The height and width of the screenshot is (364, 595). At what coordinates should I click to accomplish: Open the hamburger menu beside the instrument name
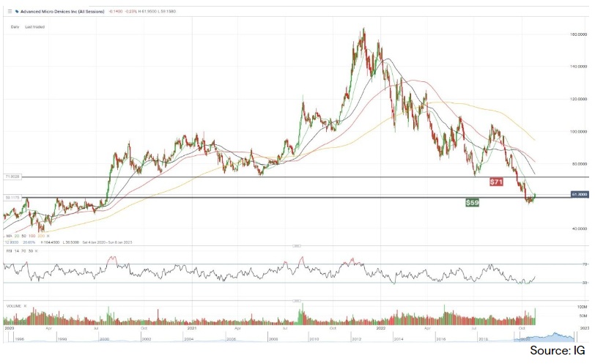[x=10, y=12]
